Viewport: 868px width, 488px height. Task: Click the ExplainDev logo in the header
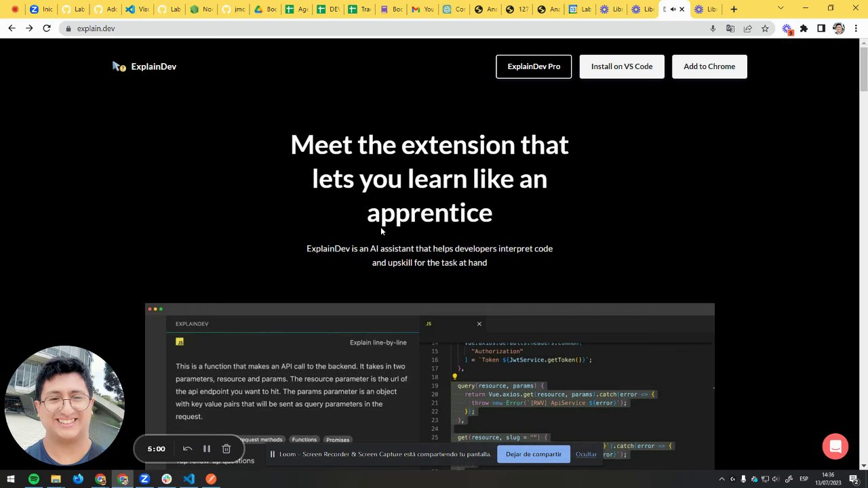click(x=144, y=66)
